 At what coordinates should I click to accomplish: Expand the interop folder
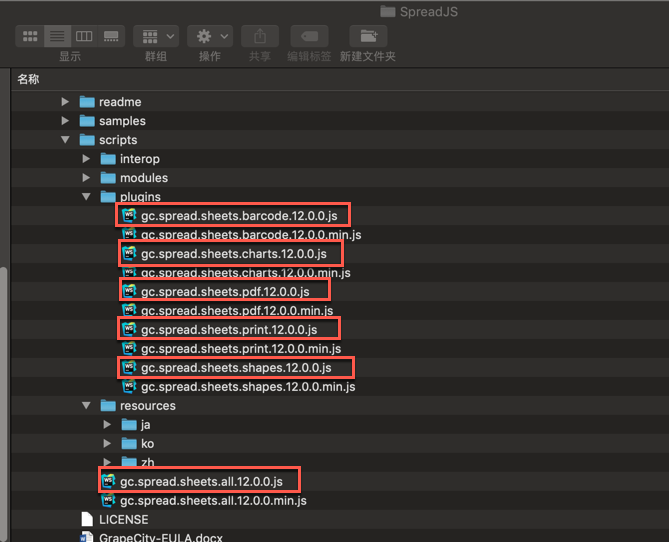pos(87,159)
